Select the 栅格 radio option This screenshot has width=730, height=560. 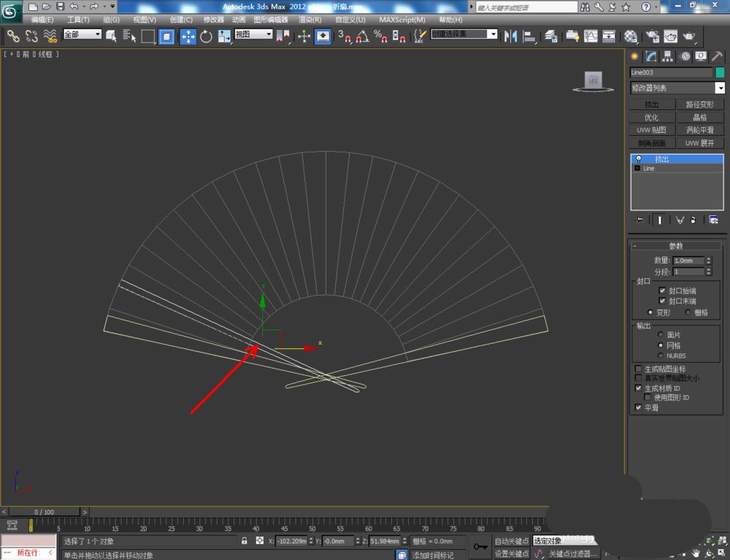(688, 312)
